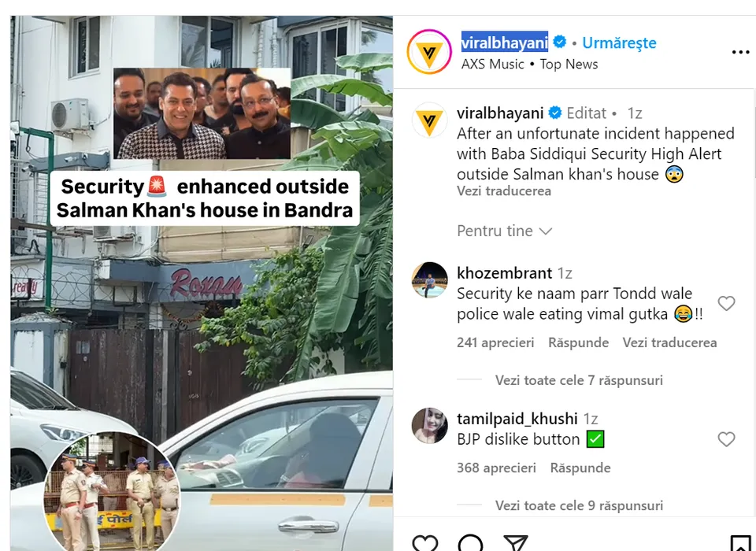Viewport: 756px width, 551px height.
Task: Expand the Pentru tine comment sorting dropdown
Action: pos(504,231)
